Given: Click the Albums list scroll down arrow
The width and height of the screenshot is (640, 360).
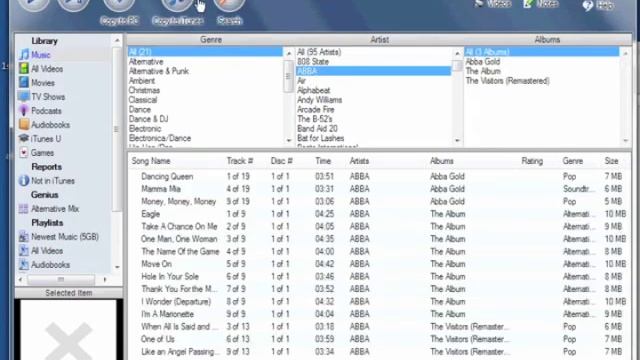Looking at the screenshot, I should pyautogui.click(x=625, y=140).
